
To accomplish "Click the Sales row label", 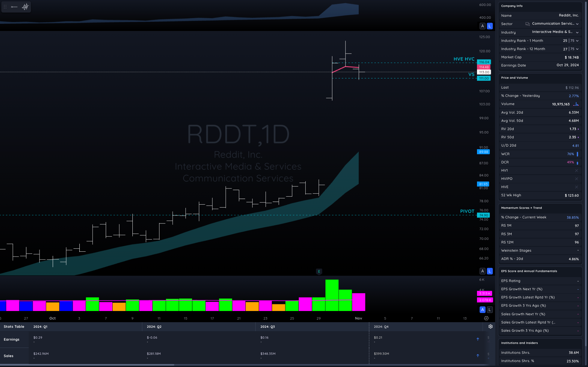I will [x=9, y=356].
